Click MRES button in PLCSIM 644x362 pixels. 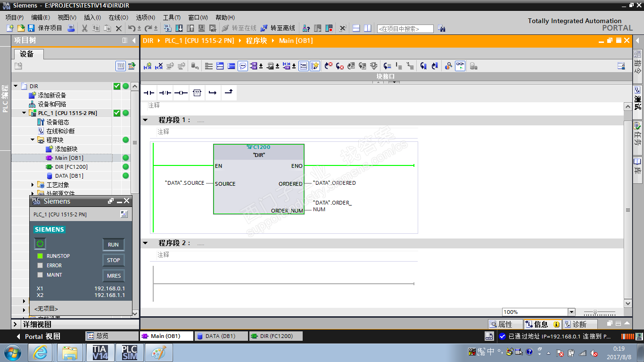click(x=114, y=276)
